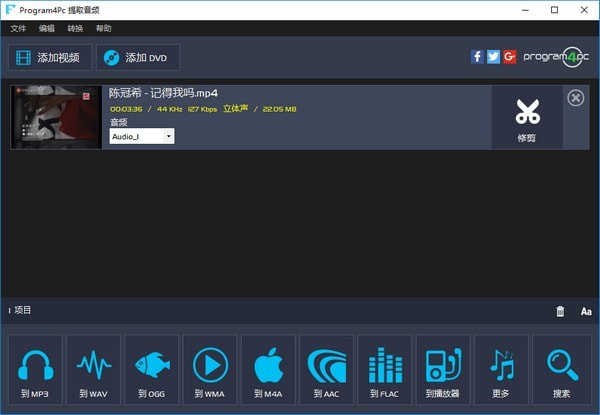Open the 转换 menu
This screenshot has height=415, width=600.
tap(75, 29)
